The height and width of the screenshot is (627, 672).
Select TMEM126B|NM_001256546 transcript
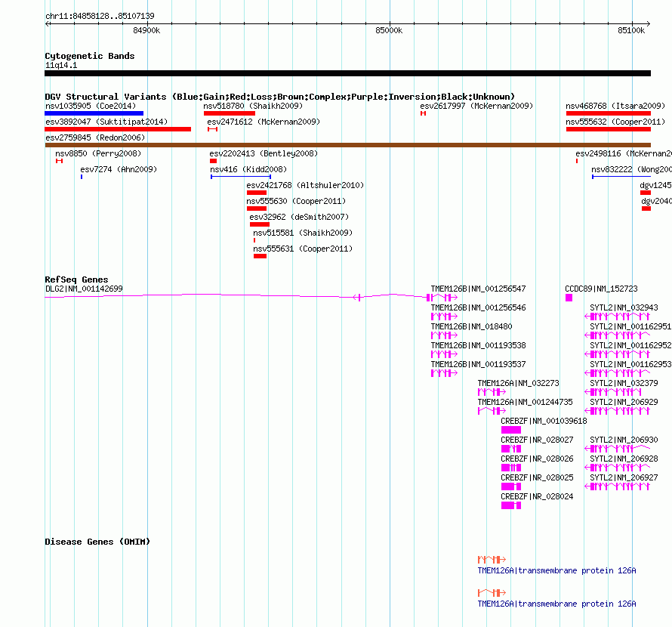(444, 317)
